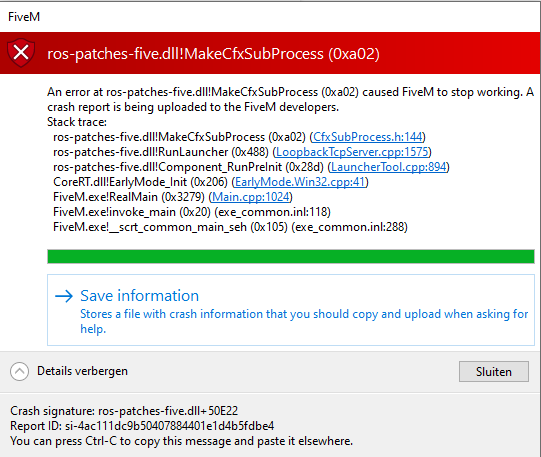Open the CfxSubProcess.h:144 source link
Image resolution: width=541 pixels, height=457 pixels.
click(x=368, y=137)
